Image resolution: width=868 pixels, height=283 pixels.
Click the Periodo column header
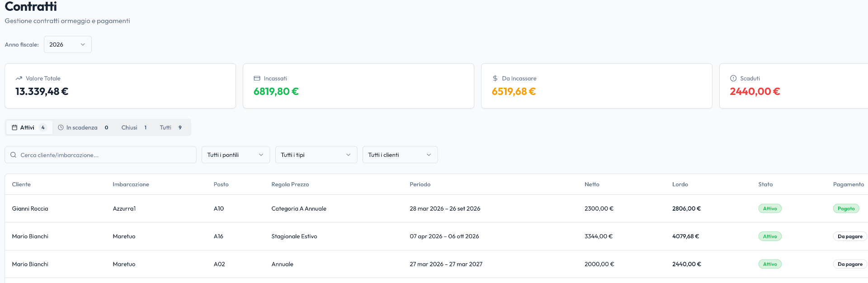(x=420, y=184)
